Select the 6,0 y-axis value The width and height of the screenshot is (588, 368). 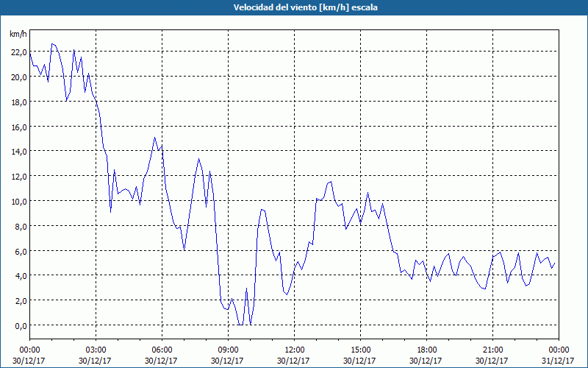[x=21, y=251]
